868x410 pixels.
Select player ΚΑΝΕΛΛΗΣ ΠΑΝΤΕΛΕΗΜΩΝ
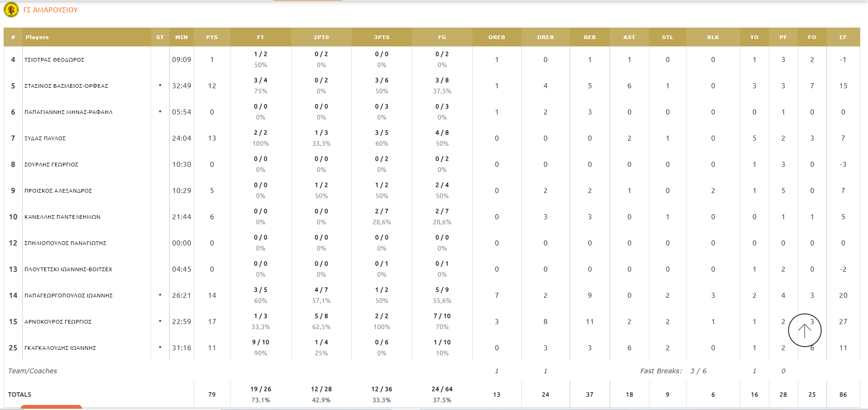62,217
